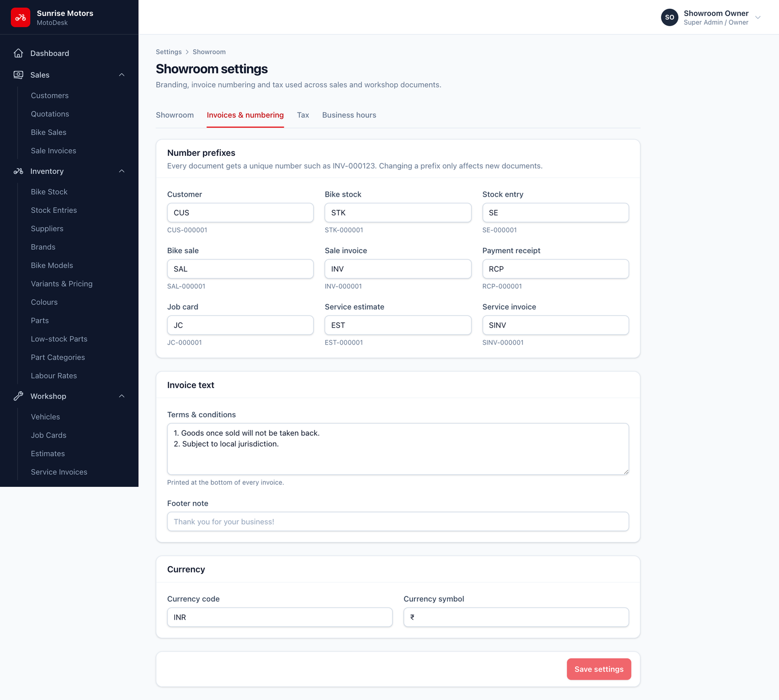This screenshot has height=700, width=779.
Task: Open Bike Sales in the sidebar
Action: [x=49, y=132]
